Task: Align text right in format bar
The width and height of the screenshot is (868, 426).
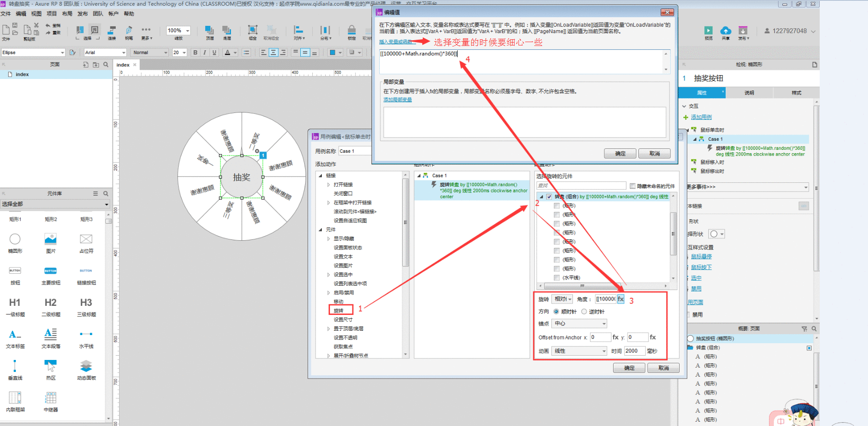Action: click(283, 53)
